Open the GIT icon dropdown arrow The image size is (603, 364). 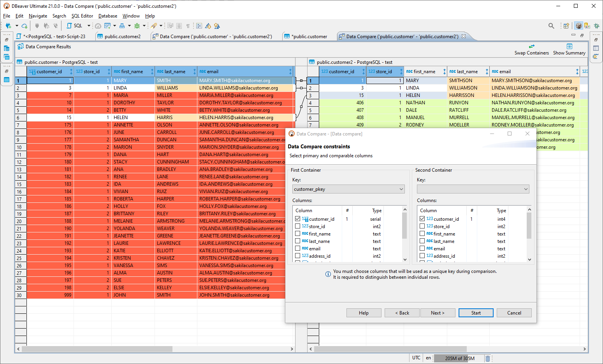coord(114,26)
